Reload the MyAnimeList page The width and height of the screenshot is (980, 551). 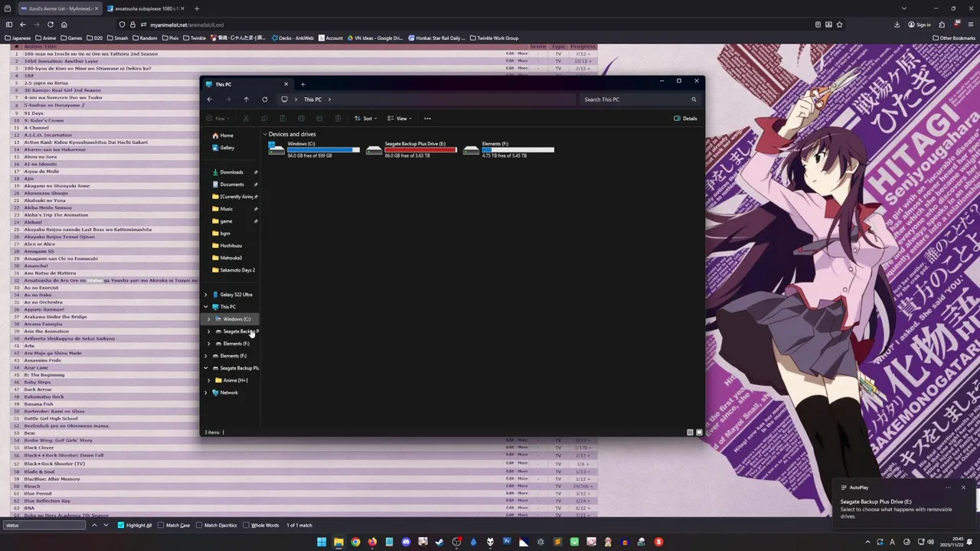point(51,24)
